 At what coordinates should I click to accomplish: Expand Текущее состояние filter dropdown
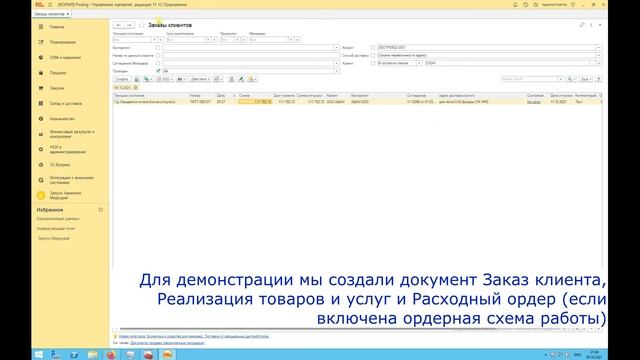pos(154,40)
